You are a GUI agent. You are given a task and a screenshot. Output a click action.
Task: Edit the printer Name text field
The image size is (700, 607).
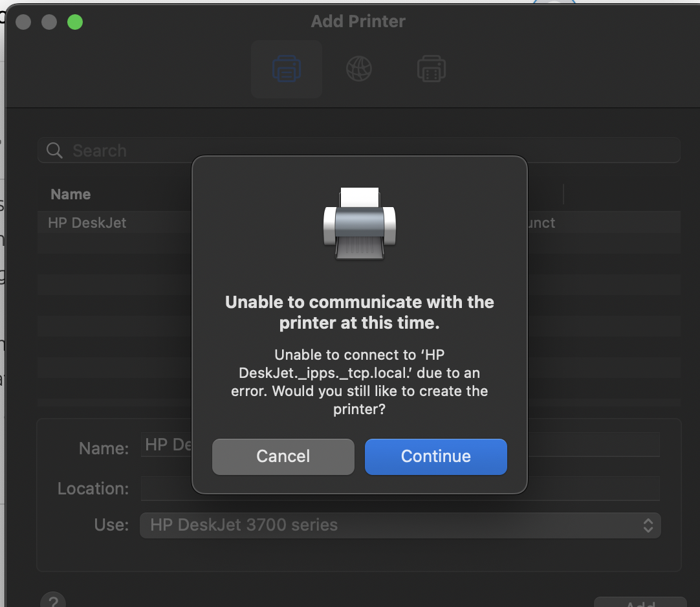(400, 445)
